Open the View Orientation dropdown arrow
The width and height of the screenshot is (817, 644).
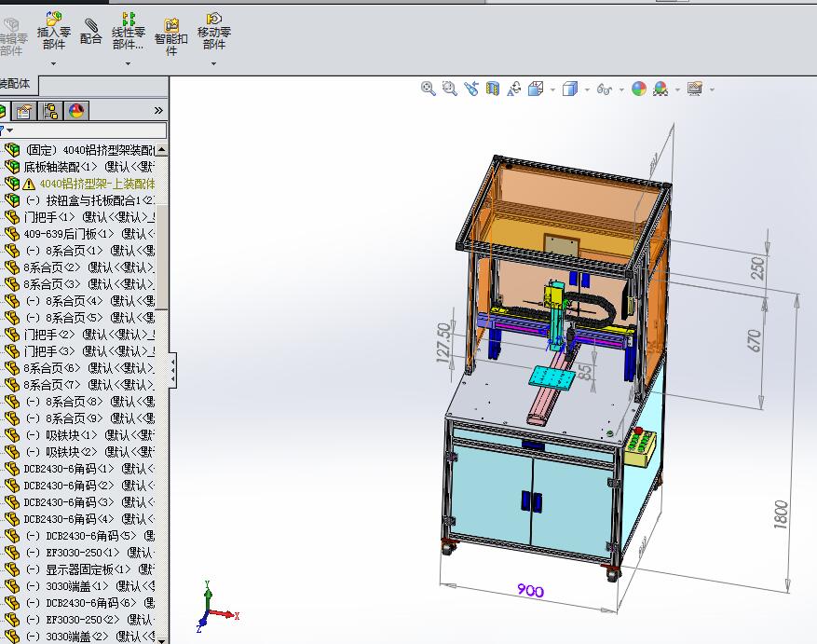(x=552, y=89)
